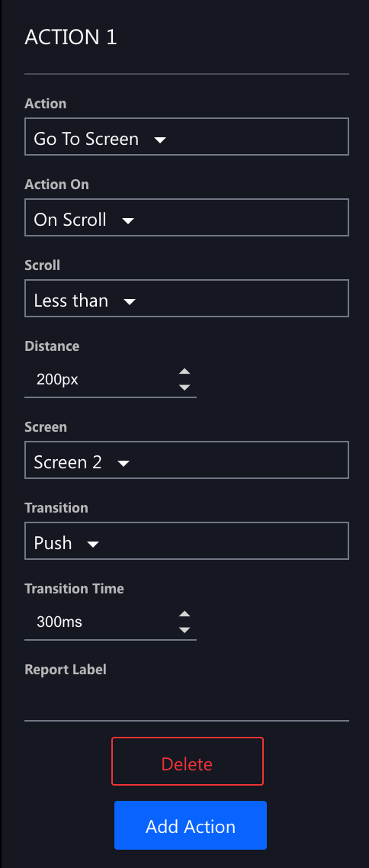Screen dimensions: 369x868
Task: Open the Action On dropdown
Action: click(x=187, y=217)
